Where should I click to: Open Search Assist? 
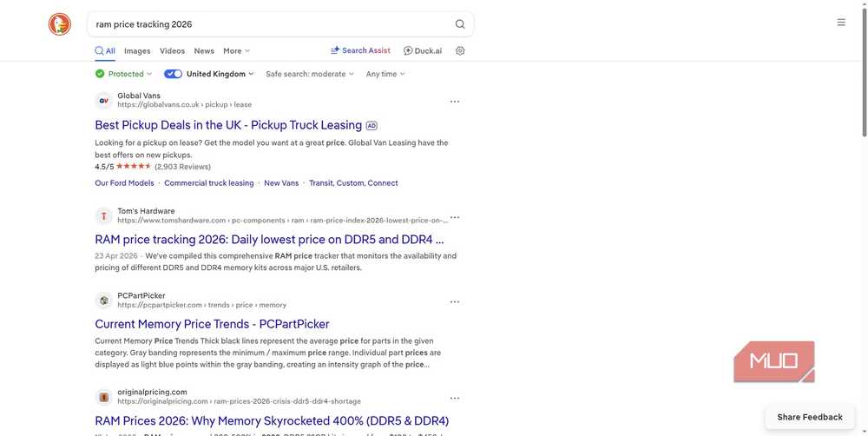(360, 50)
